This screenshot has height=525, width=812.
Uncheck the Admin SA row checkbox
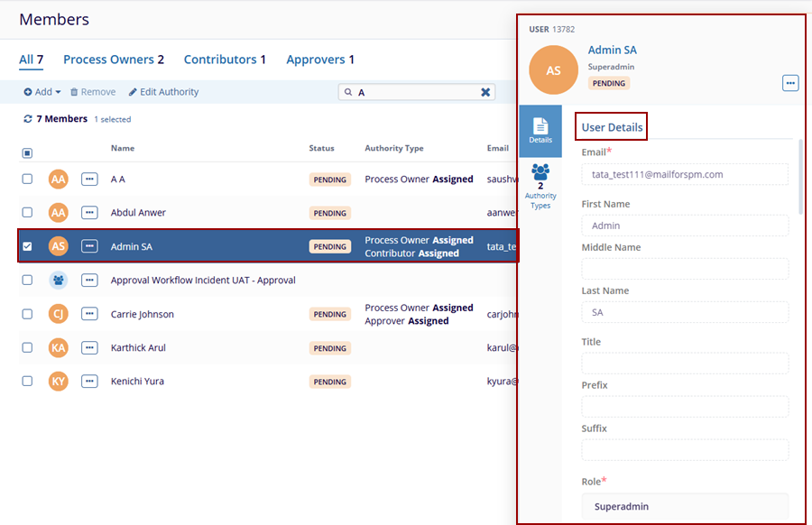pyautogui.click(x=27, y=246)
